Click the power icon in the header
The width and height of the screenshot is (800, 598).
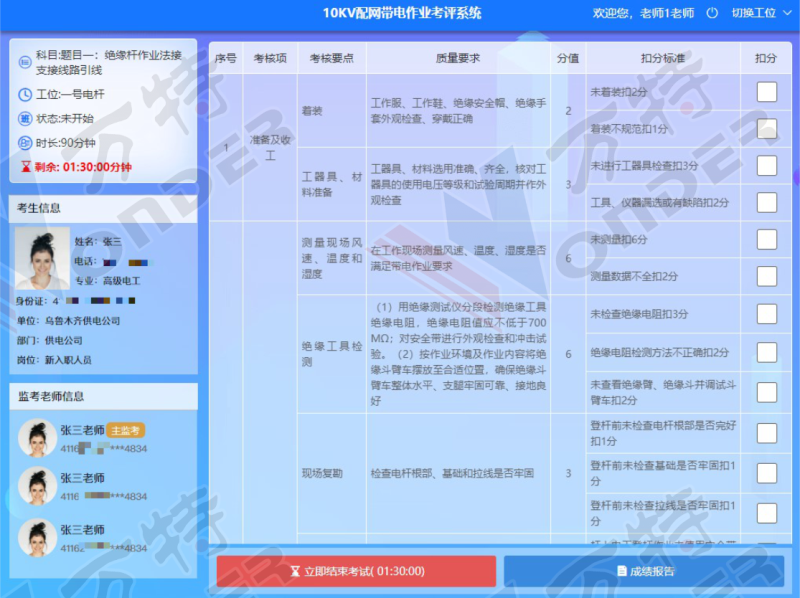[712, 14]
